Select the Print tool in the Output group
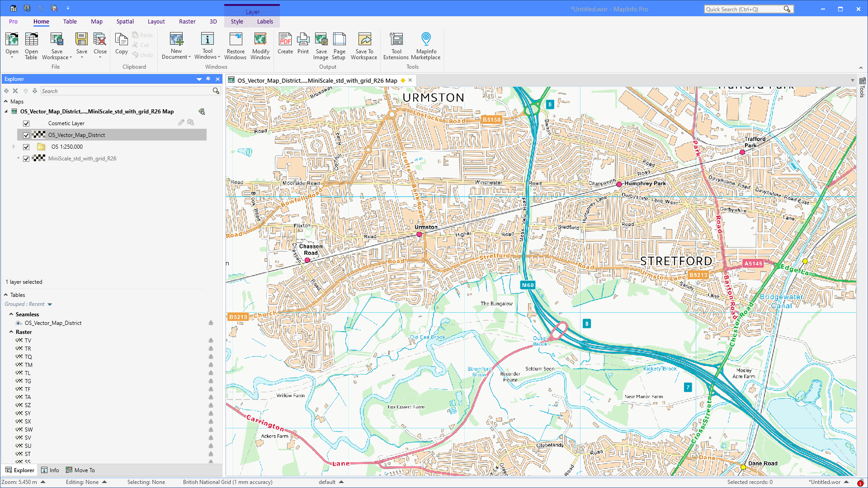The image size is (868, 488). pyautogui.click(x=303, y=45)
